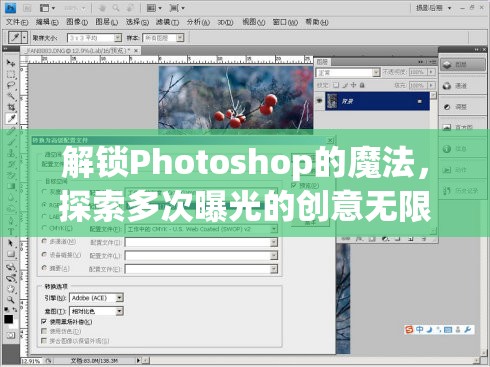Image resolution: width=490 pixels, height=367 pixels.
Task: Open Layers panel icon in dock
Action: [x=447, y=65]
